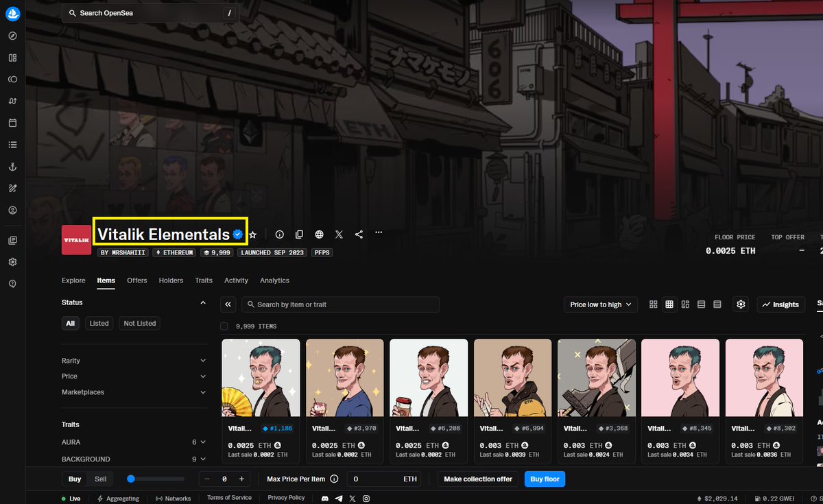The height and width of the screenshot is (504, 823).
Task: Expand the AURA trait filter
Action: (134, 442)
